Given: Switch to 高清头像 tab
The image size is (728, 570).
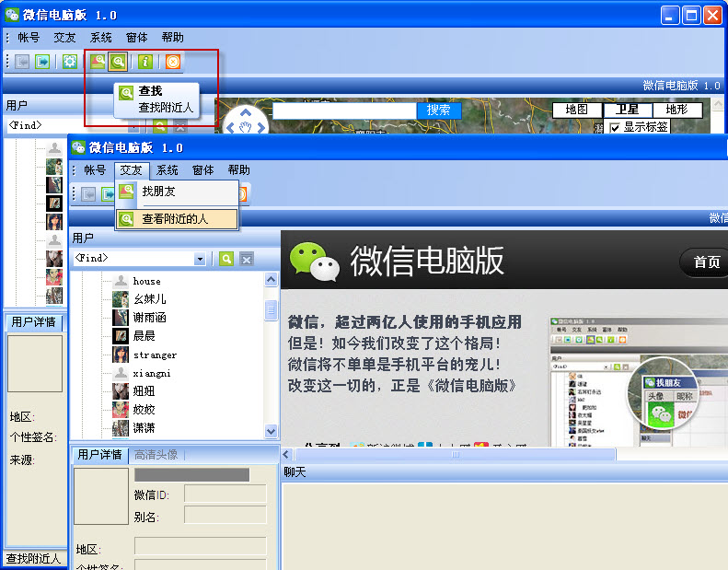Looking at the screenshot, I should (x=156, y=455).
